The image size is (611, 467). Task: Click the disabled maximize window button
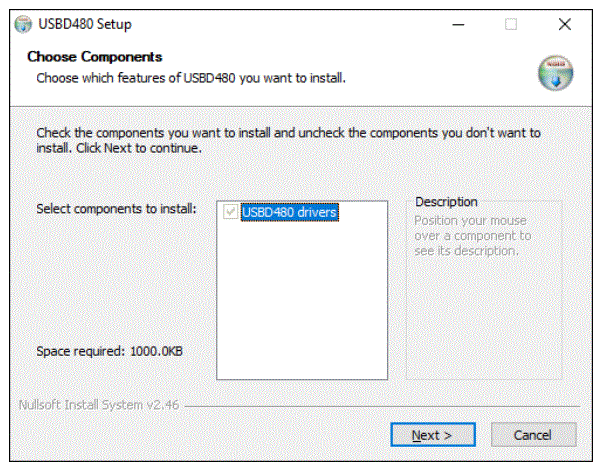tap(511, 25)
